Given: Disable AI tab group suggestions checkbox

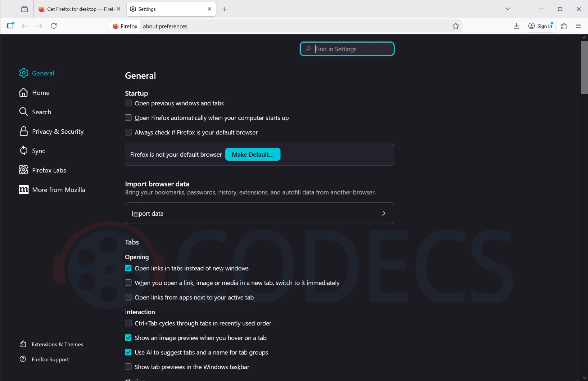Looking at the screenshot, I should (x=128, y=352).
